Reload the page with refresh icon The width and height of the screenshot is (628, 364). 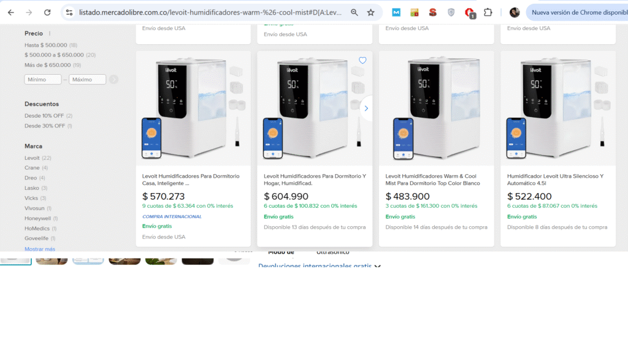pyautogui.click(x=47, y=12)
